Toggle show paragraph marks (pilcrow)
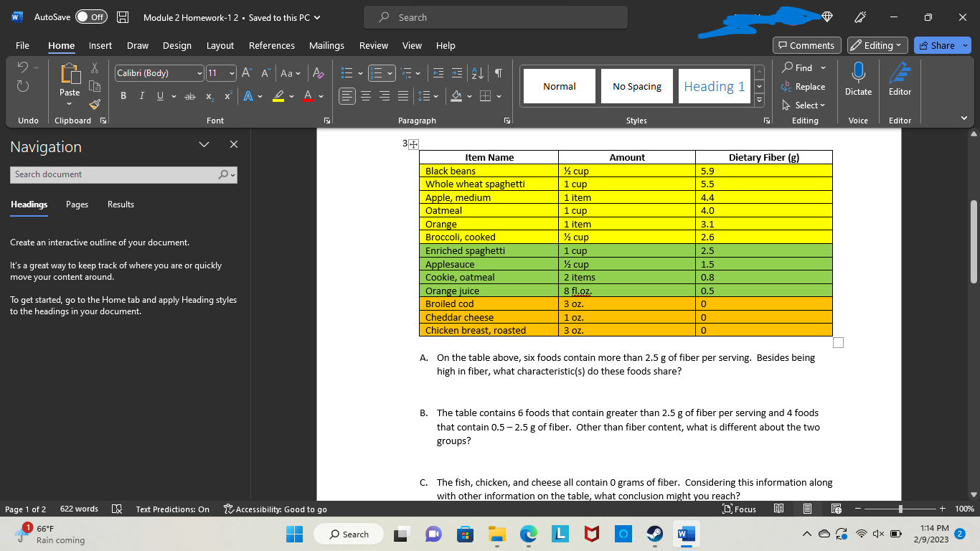Viewport: 980px width, 551px height. pyautogui.click(x=498, y=73)
